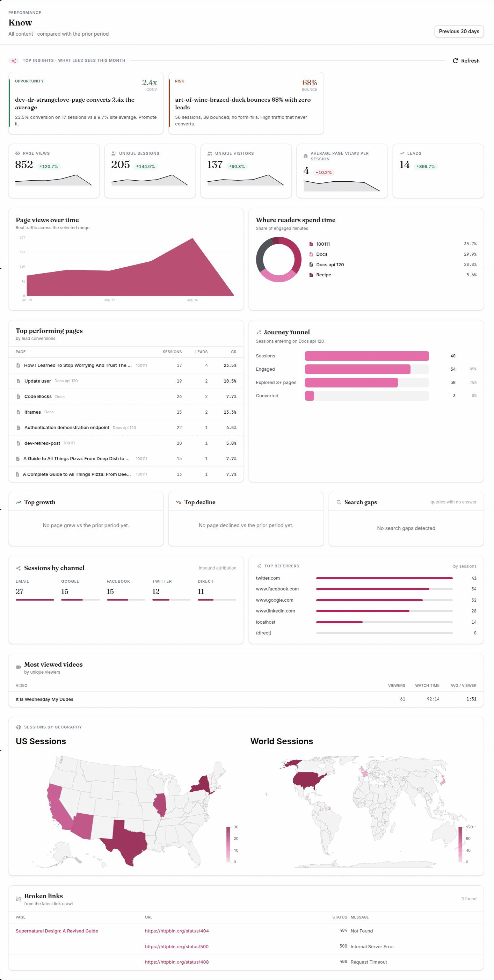The height and width of the screenshot is (980, 494).
Task: Click the Refresh button
Action: pos(466,61)
